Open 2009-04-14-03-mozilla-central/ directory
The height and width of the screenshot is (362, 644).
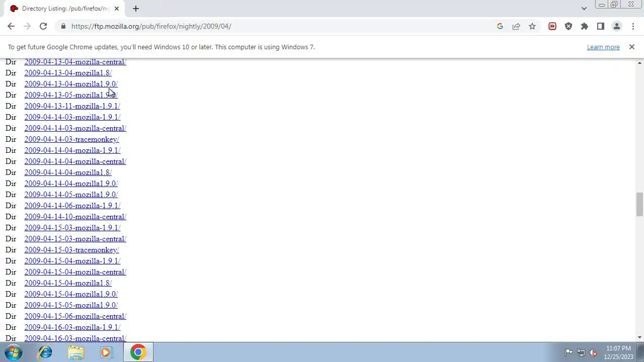pos(75,128)
